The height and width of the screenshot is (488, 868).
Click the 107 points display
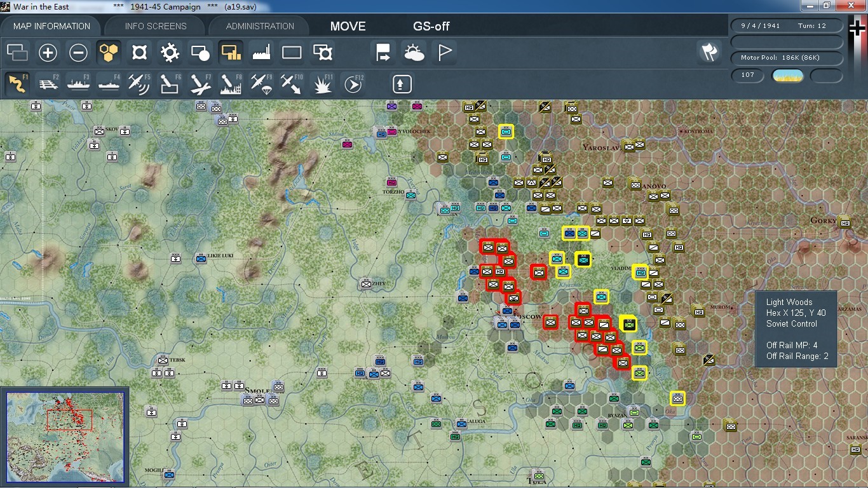click(x=748, y=75)
